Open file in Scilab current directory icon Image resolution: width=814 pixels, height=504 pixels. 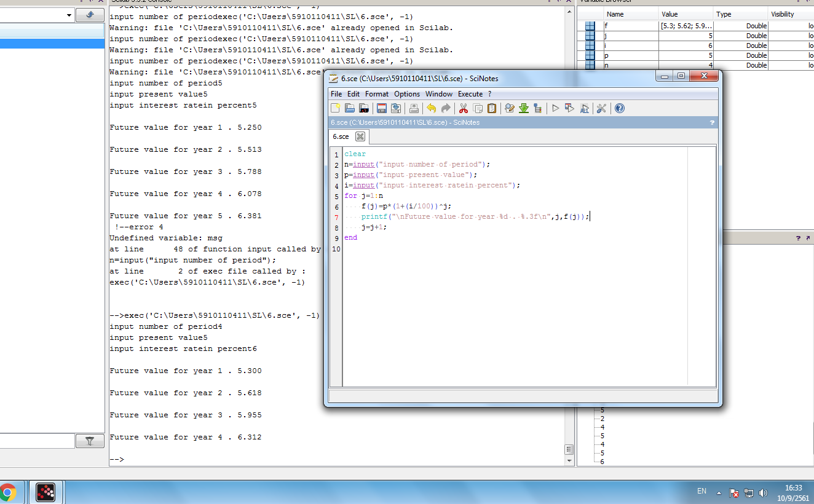[x=364, y=108]
